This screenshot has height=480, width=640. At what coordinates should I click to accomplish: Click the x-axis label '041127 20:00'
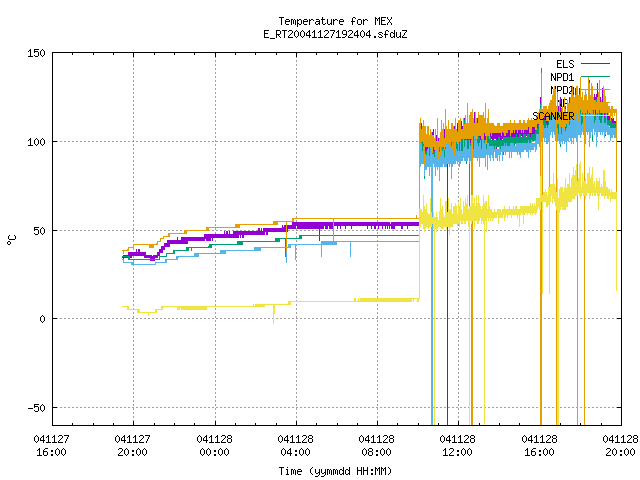133,446
